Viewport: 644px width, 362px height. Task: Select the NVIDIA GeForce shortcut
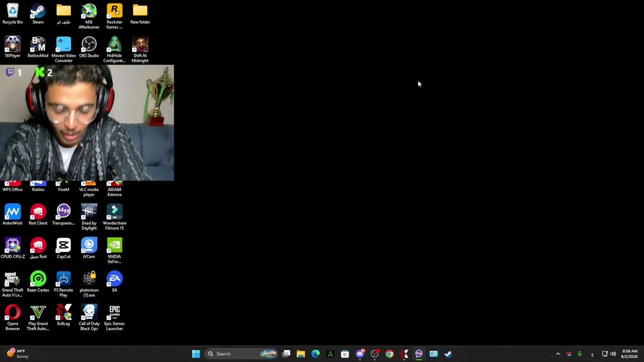114,251
